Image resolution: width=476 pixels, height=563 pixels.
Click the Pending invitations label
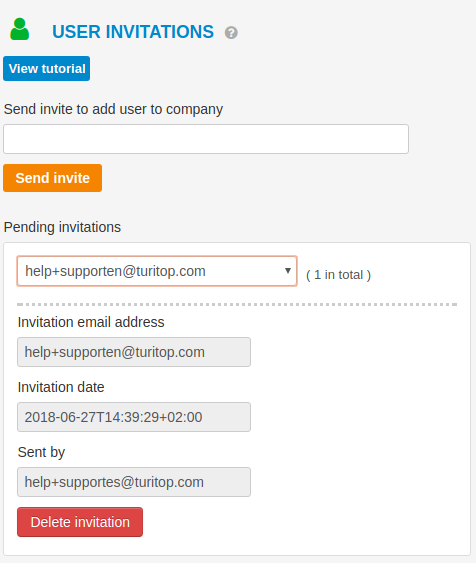pos(62,227)
